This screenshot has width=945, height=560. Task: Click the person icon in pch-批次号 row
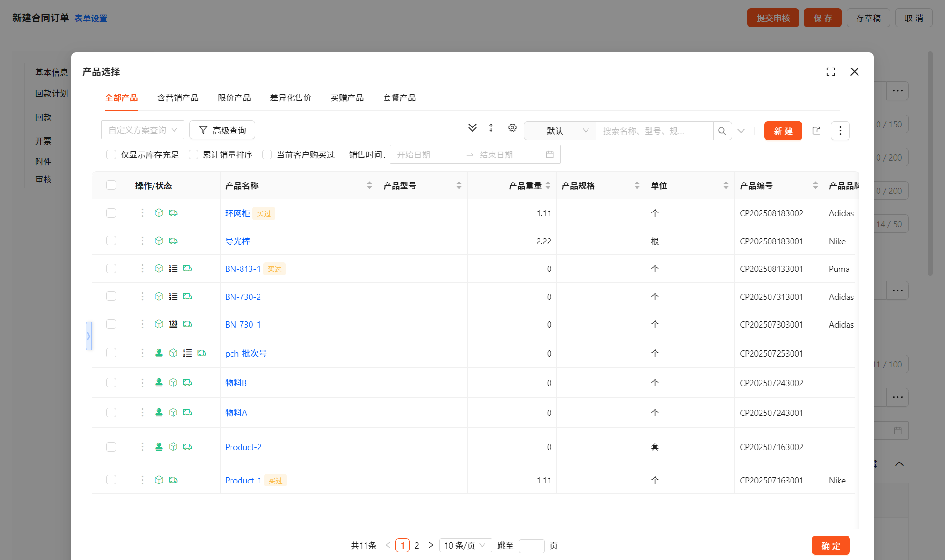click(159, 353)
